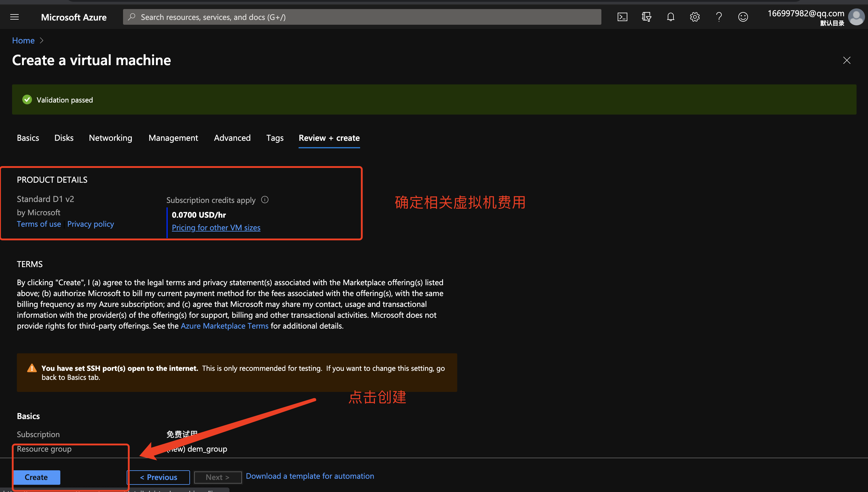Click the subscription credits info icon
This screenshot has height=492, width=868.
pos(265,200)
